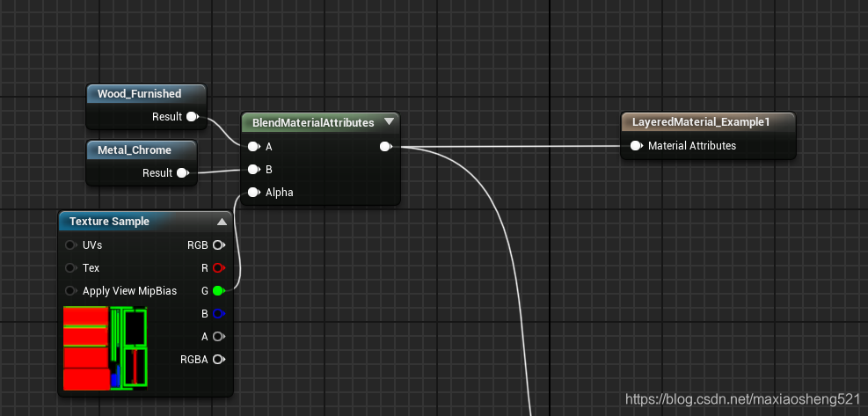Click the Wood_Furnished Result output pin
Image resolution: width=868 pixels, height=416 pixels.
(x=192, y=117)
